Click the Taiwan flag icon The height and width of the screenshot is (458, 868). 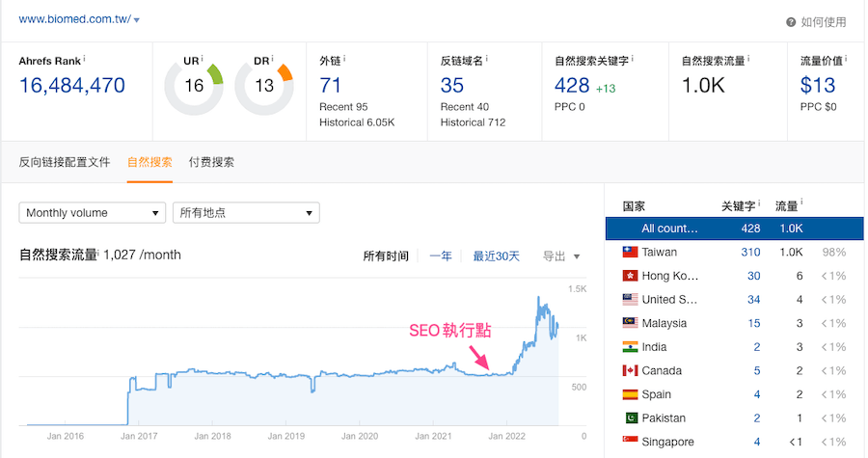[x=630, y=253]
